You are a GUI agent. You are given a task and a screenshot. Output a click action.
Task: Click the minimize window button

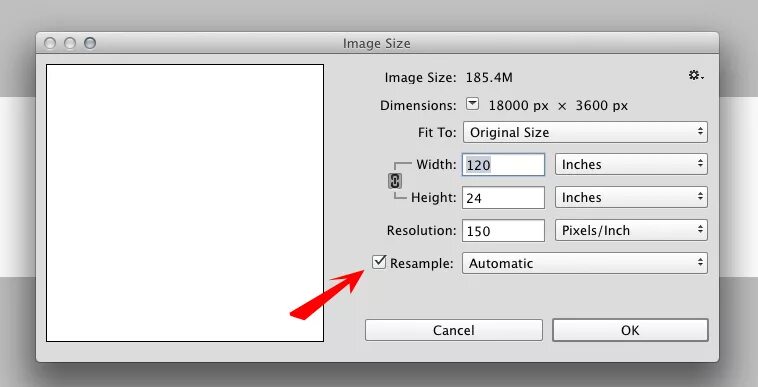70,43
